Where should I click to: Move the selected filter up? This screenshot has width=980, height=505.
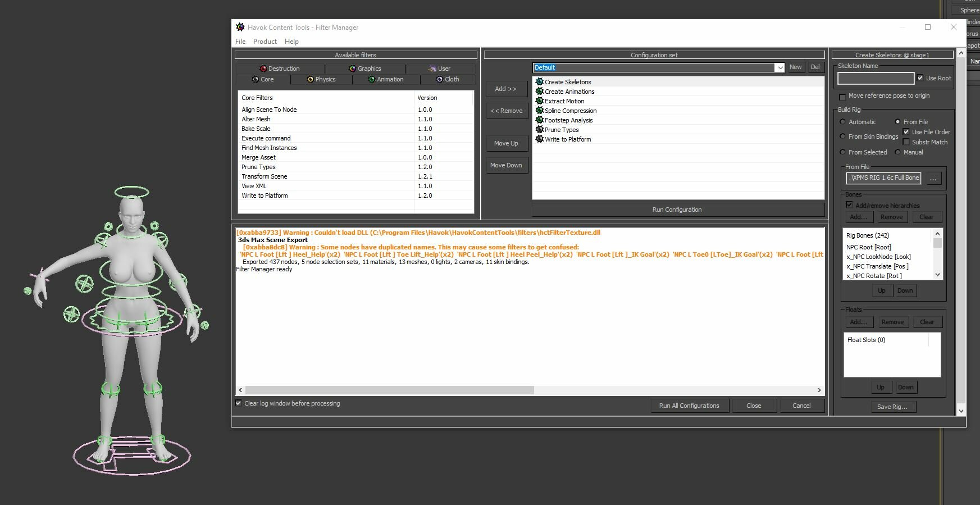click(506, 143)
